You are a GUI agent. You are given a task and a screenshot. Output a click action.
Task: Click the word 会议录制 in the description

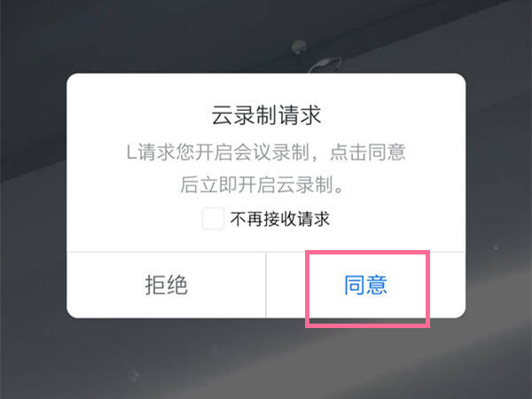(271, 152)
